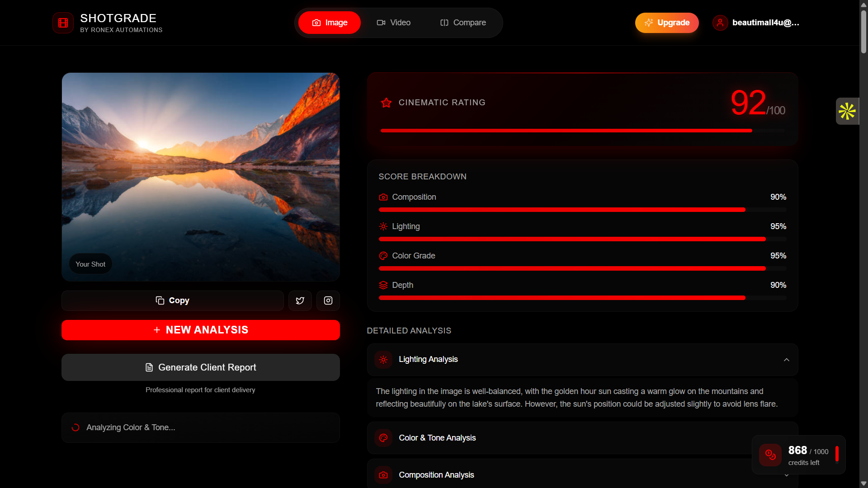Click the user profile avatar icon
The width and height of the screenshot is (868, 488).
point(720,23)
